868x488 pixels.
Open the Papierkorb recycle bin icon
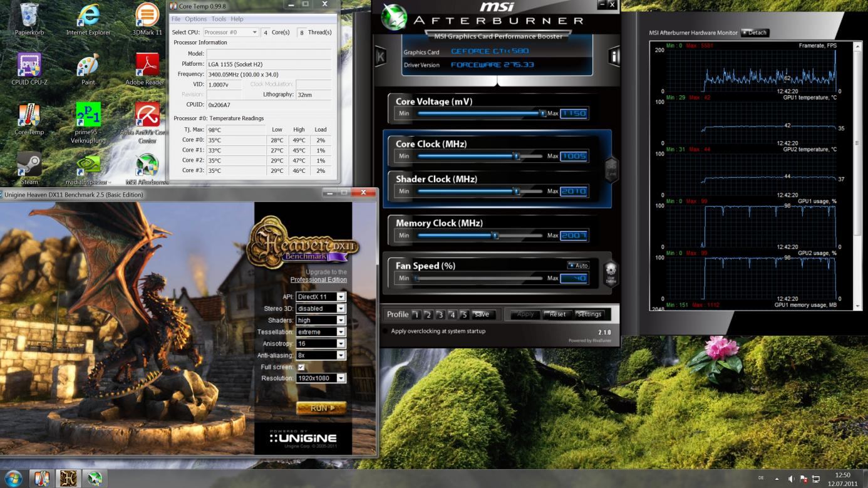29,19
